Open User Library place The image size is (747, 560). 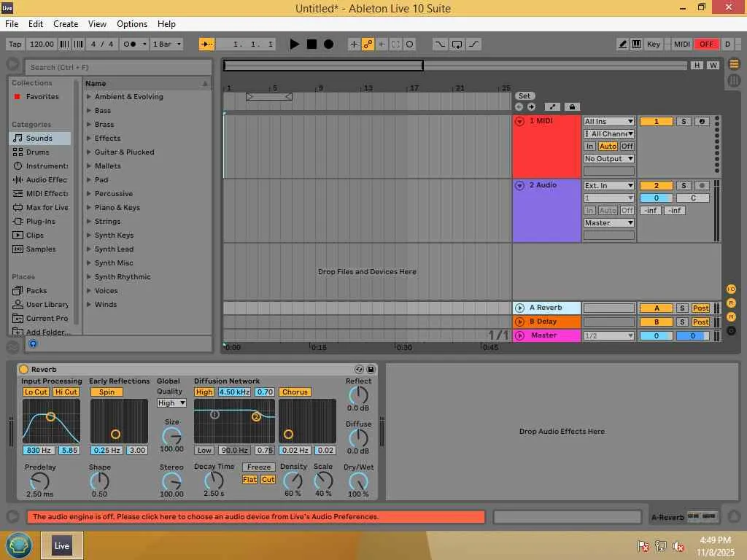[x=39, y=304]
